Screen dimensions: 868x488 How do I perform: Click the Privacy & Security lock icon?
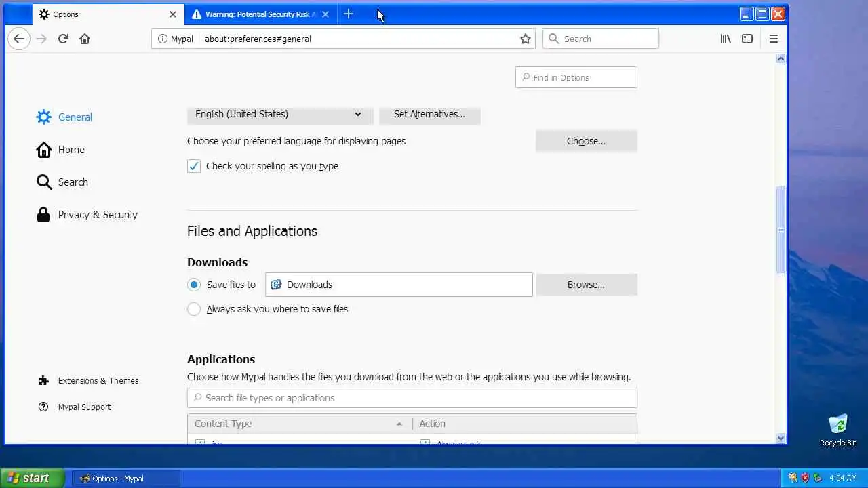tap(43, 214)
